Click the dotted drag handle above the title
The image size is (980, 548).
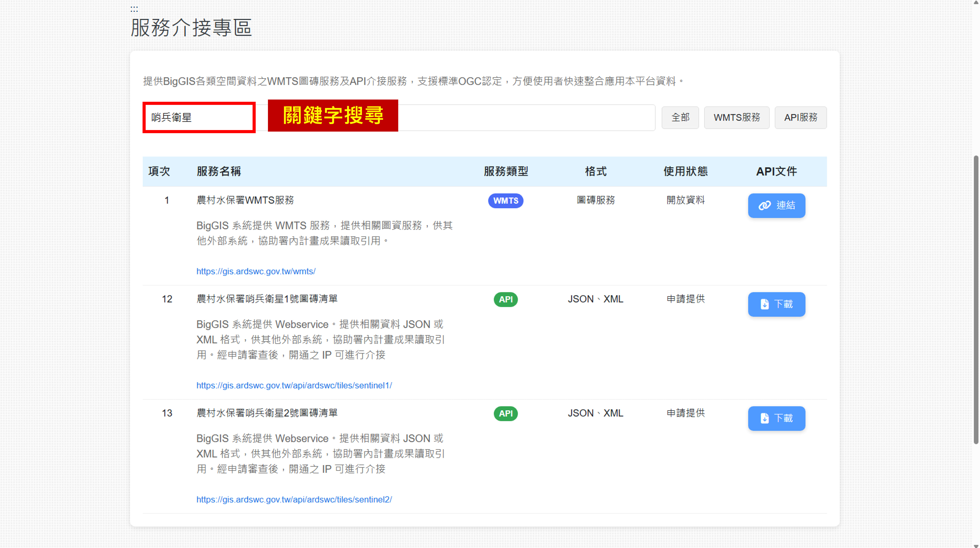134,9
